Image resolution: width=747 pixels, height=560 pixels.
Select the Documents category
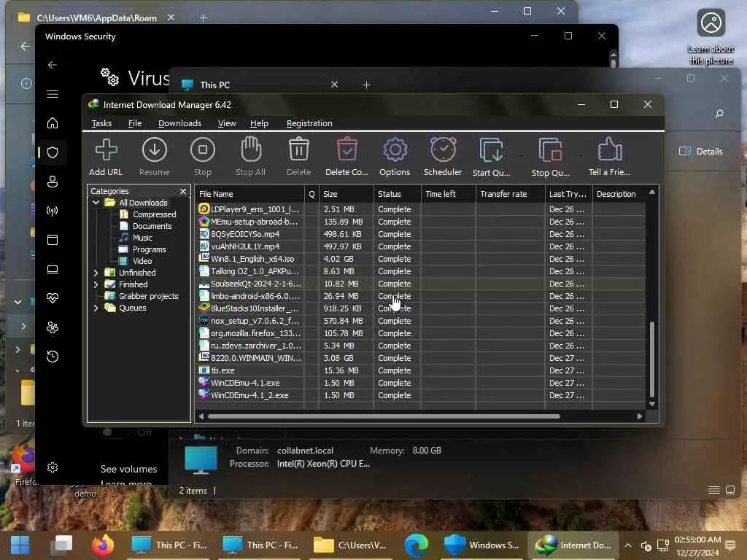tap(152, 226)
